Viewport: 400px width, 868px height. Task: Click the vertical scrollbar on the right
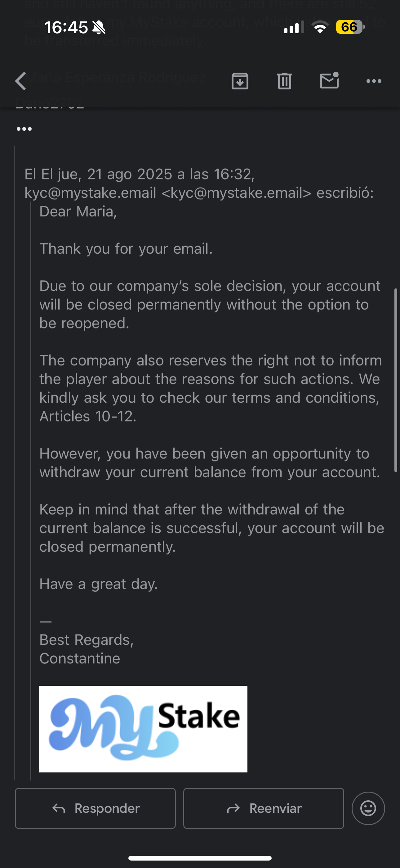point(396,380)
